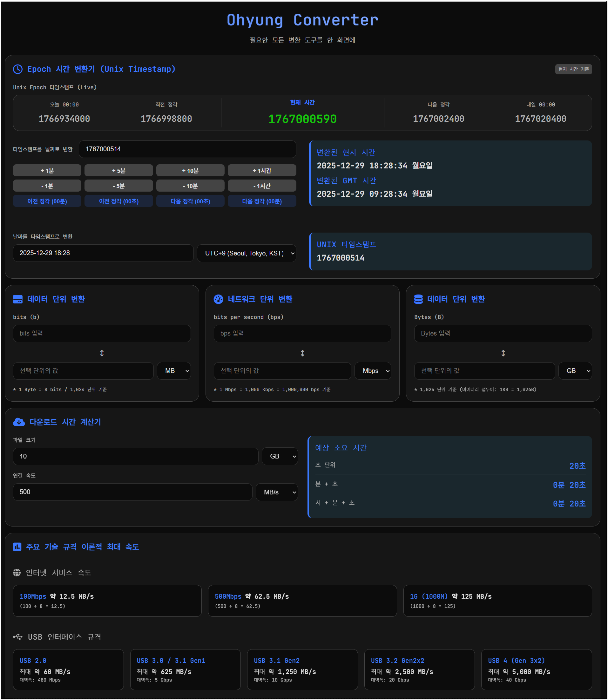Click the USB icon beside USB 인터페이스 규격
Viewport: 608px width, 700px height.
coord(18,637)
